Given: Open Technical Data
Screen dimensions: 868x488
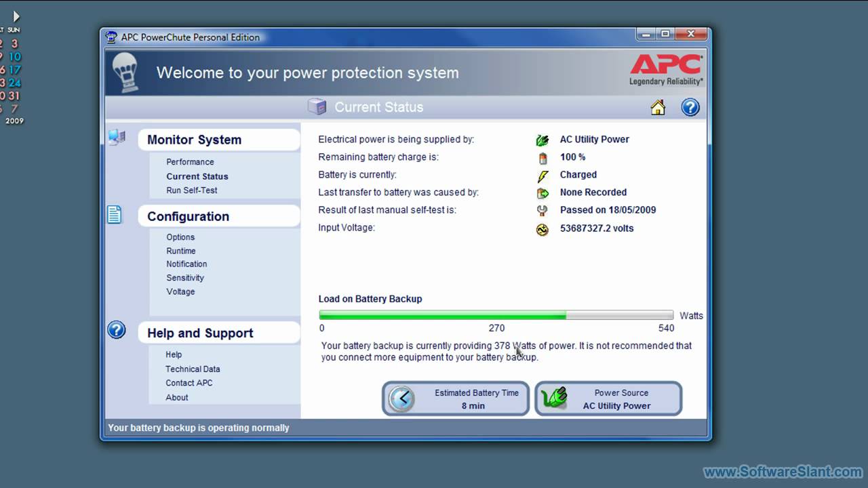Looking at the screenshot, I should 193,369.
